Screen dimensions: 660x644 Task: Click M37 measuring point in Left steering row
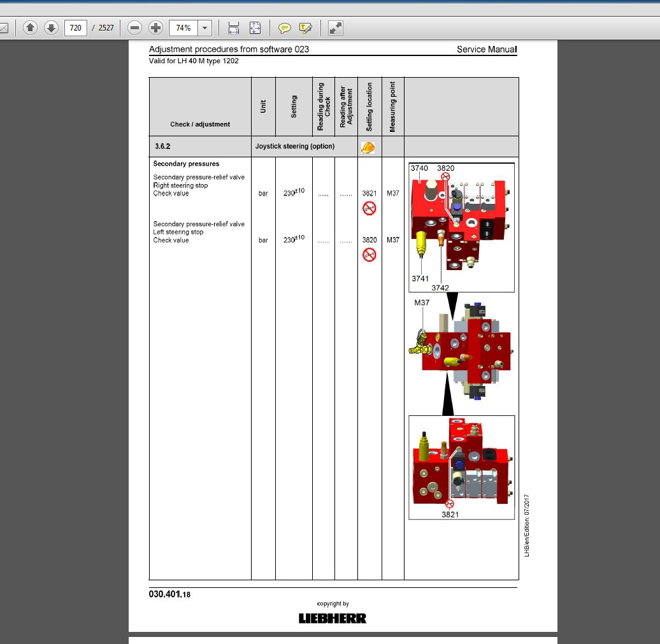coord(392,240)
